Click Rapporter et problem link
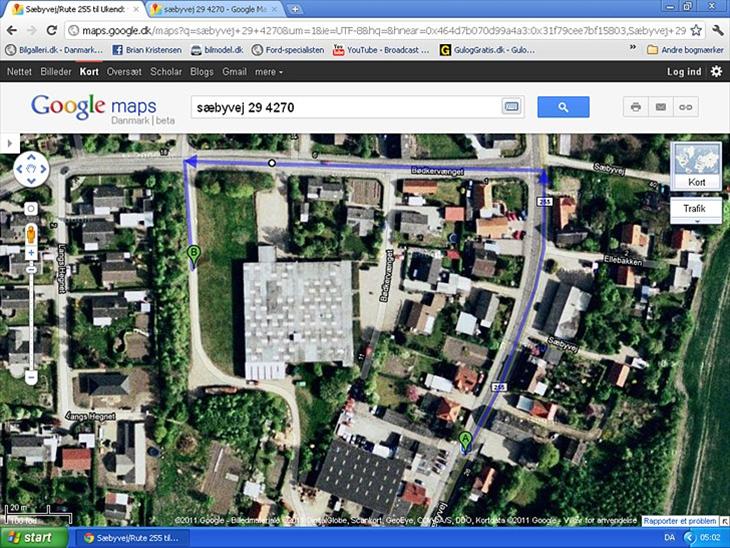 [x=680, y=521]
